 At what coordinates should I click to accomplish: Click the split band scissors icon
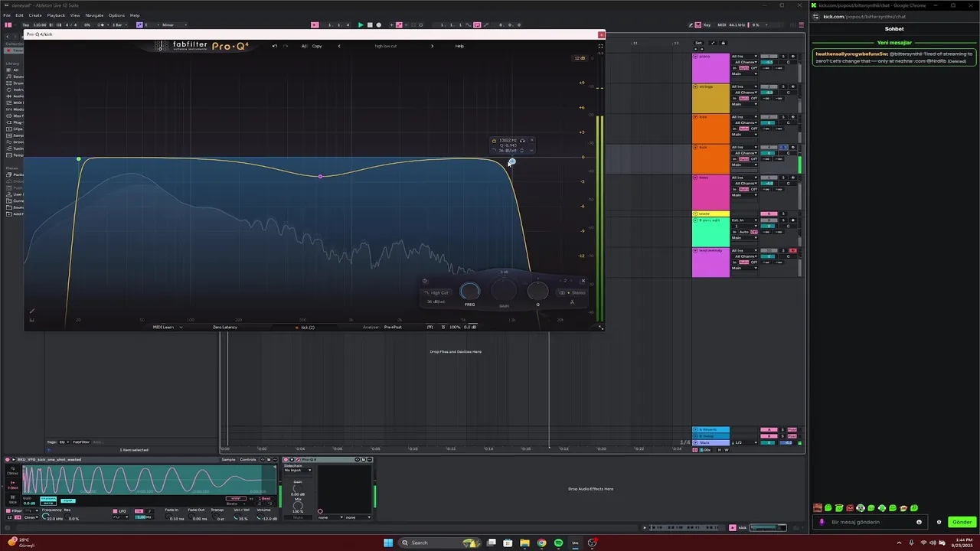click(x=572, y=302)
